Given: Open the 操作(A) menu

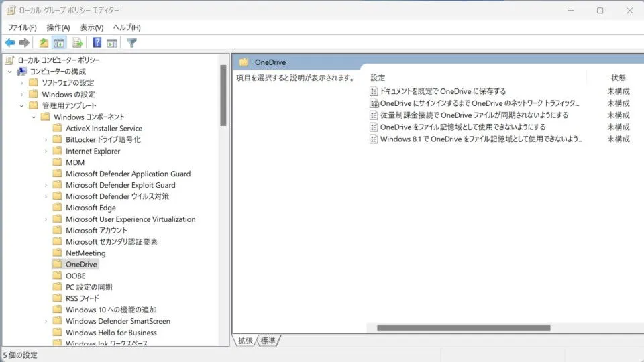Looking at the screenshot, I should pyautogui.click(x=58, y=27).
